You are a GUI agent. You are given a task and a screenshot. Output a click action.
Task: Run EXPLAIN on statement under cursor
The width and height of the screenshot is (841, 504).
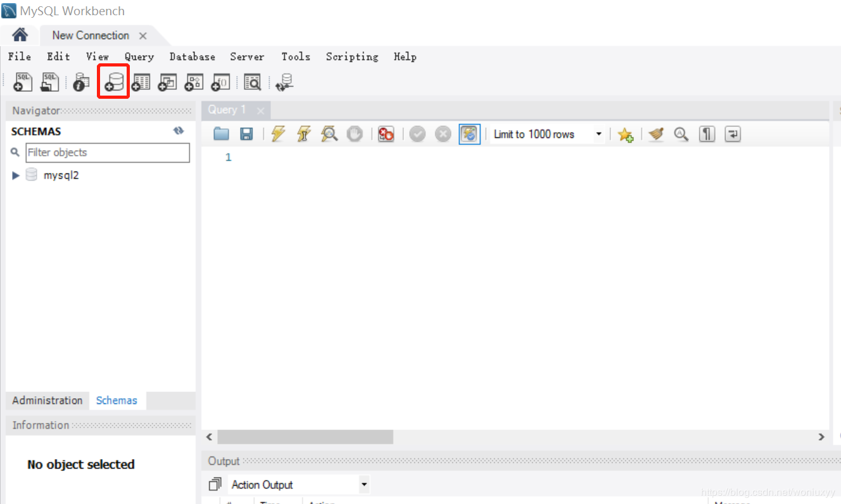tap(329, 134)
